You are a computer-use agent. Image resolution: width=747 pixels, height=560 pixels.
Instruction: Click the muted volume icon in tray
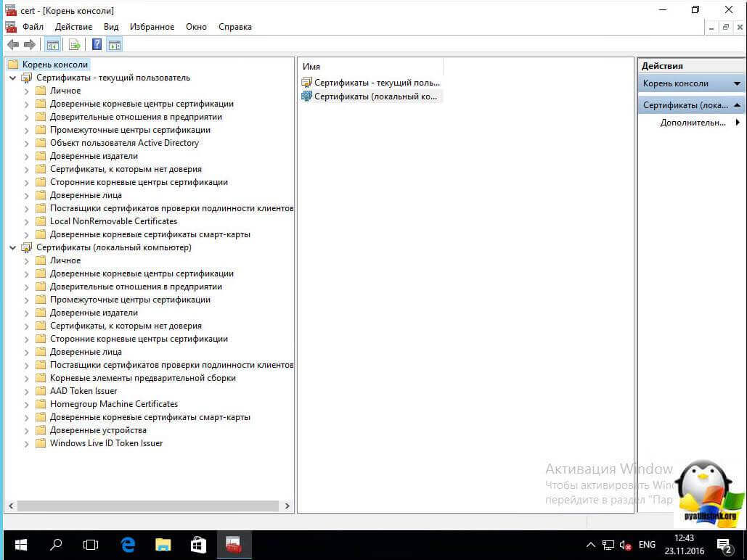[625, 545]
